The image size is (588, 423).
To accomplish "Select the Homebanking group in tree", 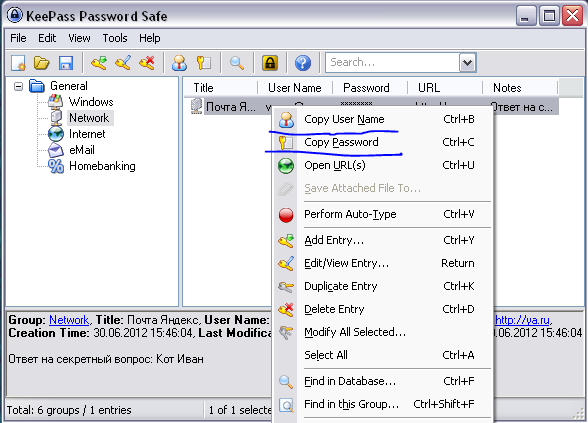I will click(102, 166).
